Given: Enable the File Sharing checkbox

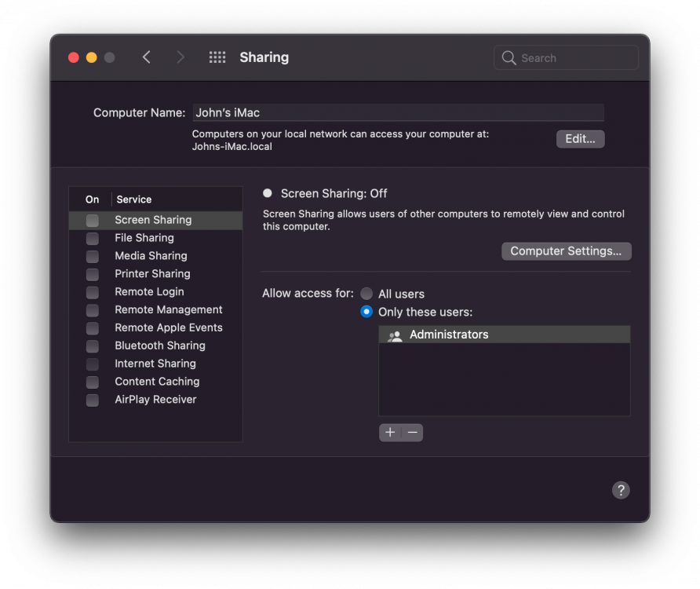Looking at the screenshot, I should point(93,238).
